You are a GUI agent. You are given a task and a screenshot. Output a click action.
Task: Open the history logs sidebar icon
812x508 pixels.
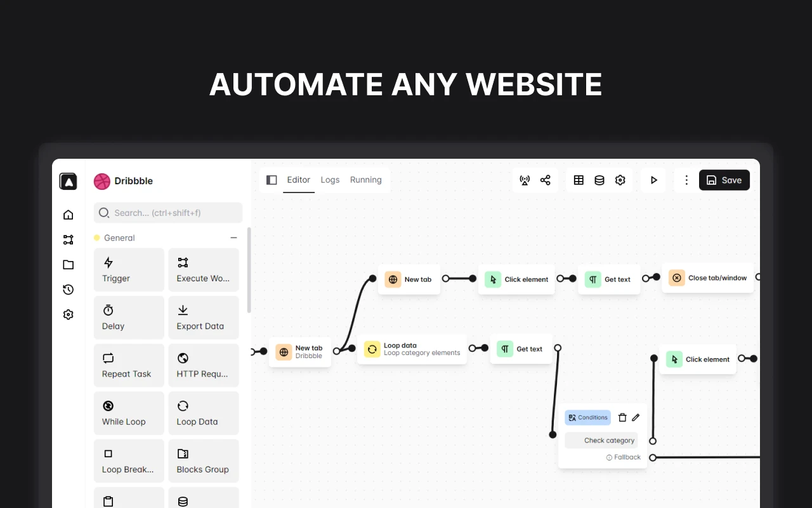(x=69, y=290)
